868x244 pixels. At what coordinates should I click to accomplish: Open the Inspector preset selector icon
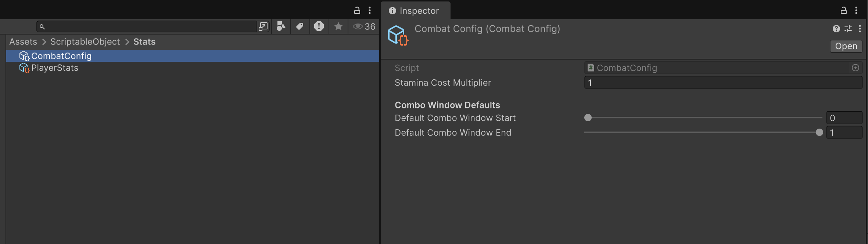pyautogui.click(x=848, y=29)
